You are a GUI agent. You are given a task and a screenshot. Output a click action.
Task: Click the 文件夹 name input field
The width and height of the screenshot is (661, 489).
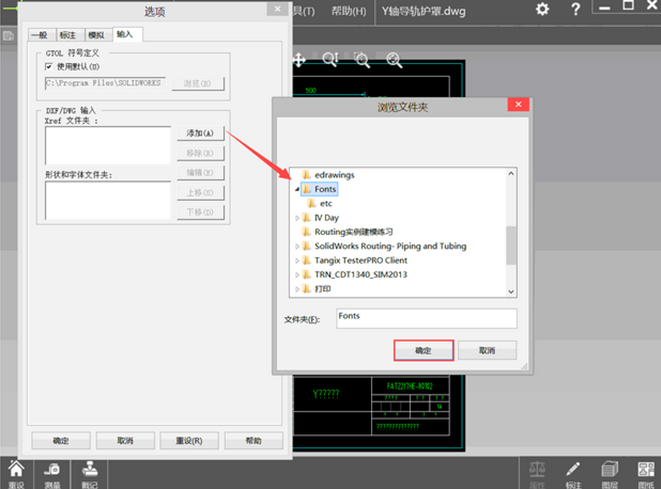[425, 318]
